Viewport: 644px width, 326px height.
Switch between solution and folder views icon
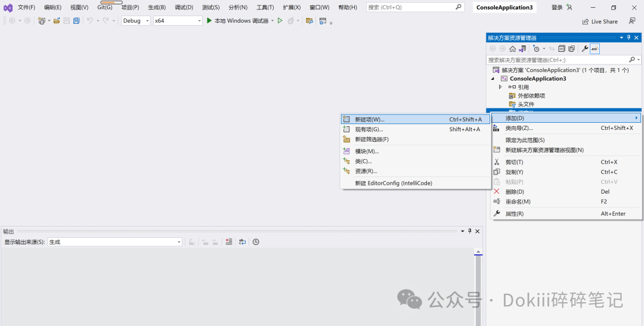(522, 49)
